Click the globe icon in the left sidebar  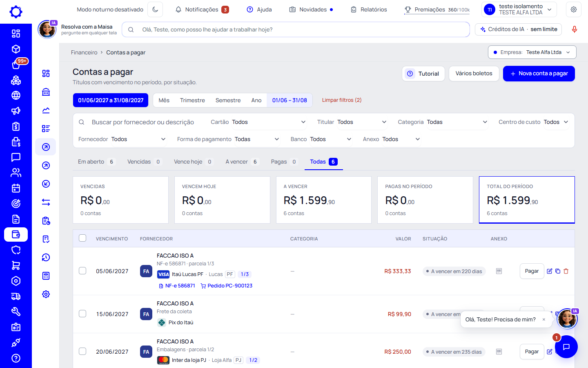pos(16,95)
